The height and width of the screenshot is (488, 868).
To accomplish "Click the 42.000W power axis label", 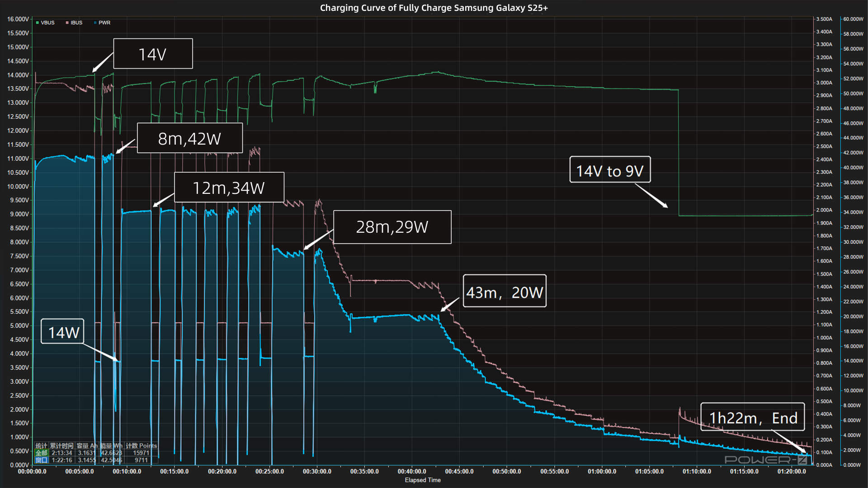I will (854, 153).
